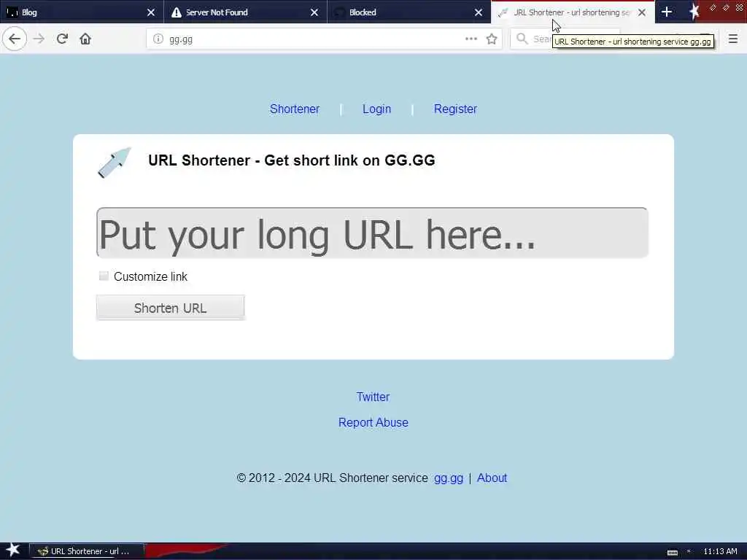Image resolution: width=747 pixels, height=560 pixels.
Task: Open a new tab with plus button
Action: click(667, 12)
